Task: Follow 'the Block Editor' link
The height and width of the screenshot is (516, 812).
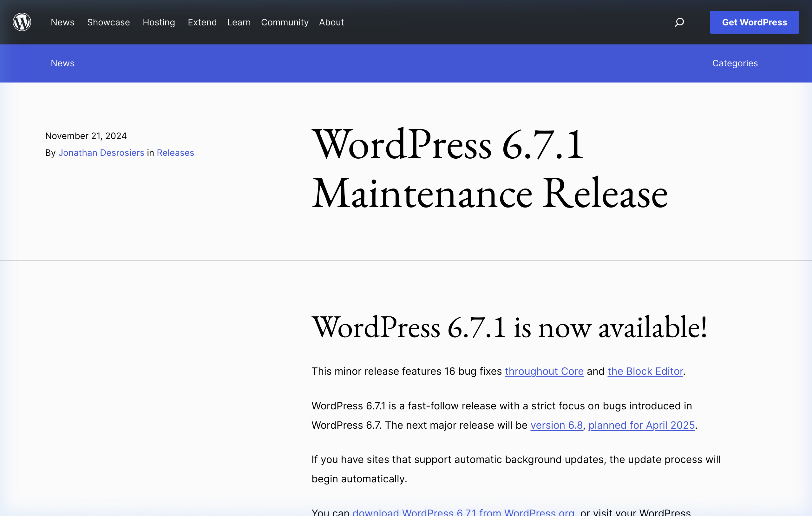Action: pyautogui.click(x=645, y=371)
